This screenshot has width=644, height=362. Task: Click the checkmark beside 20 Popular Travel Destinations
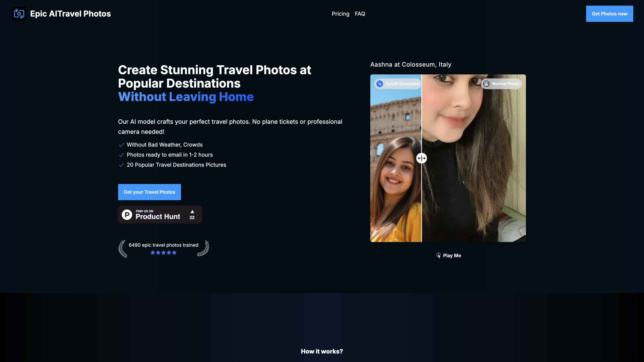121,165
